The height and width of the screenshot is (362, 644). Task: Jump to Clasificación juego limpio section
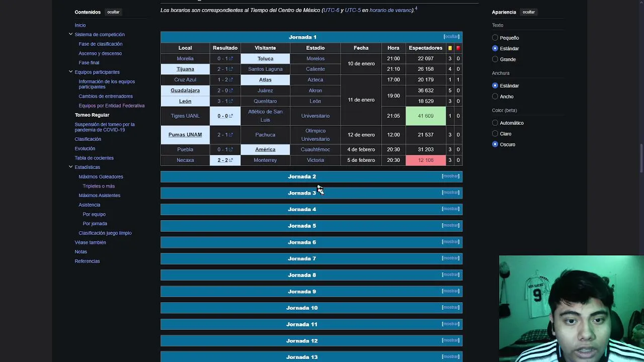[105, 233]
